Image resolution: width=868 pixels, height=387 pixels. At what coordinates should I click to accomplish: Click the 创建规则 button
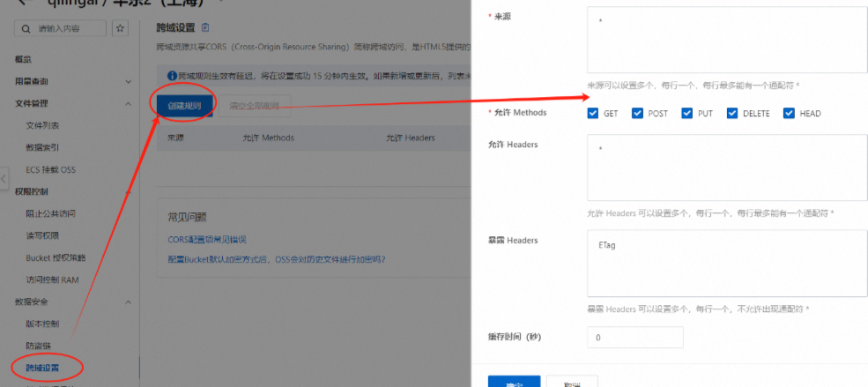click(184, 106)
